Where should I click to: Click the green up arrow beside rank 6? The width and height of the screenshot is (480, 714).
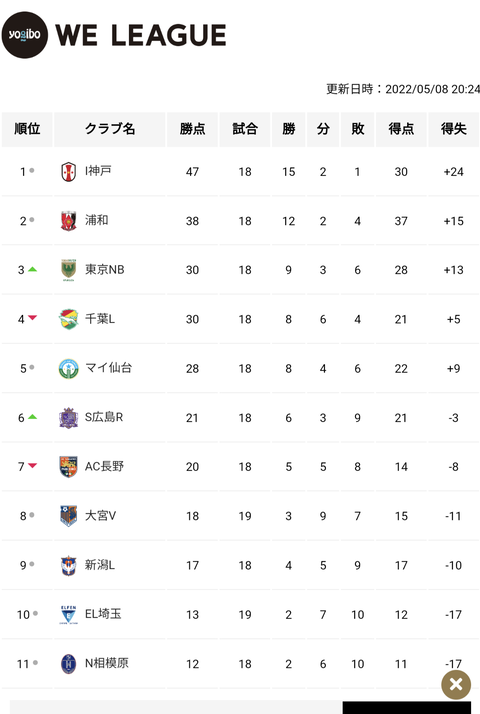tap(32, 417)
